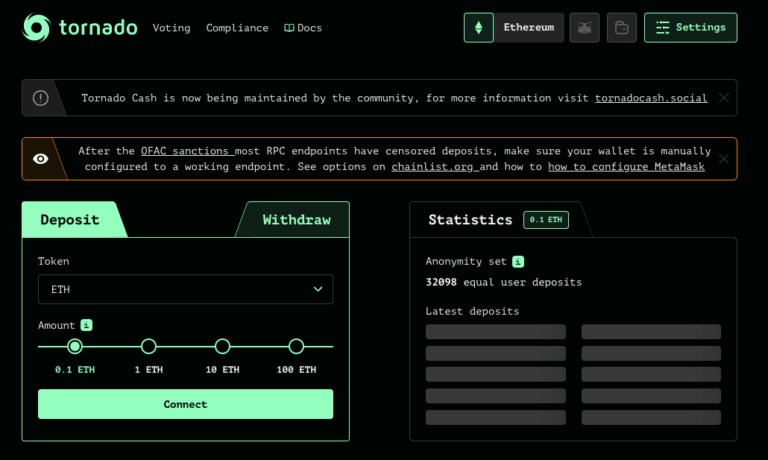
Task: Click the 0.1 ETH badge beside Statistics
Action: [546, 219]
